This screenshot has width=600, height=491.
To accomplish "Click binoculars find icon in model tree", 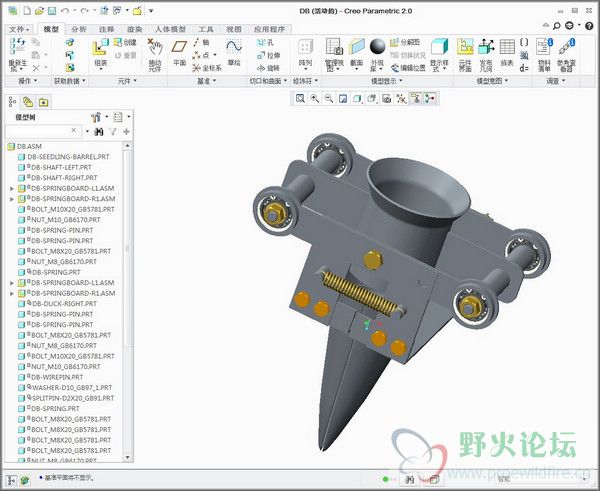I will coord(99,132).
